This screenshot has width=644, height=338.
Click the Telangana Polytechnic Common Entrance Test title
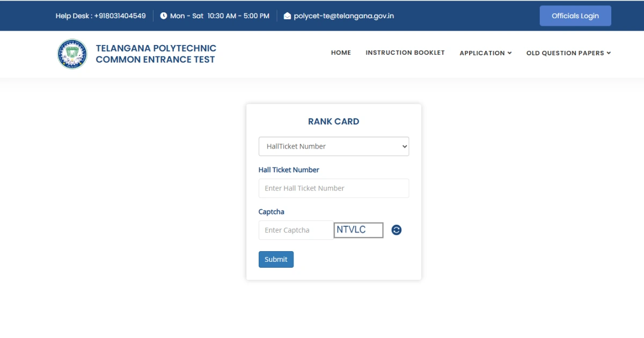pos(156,54)
